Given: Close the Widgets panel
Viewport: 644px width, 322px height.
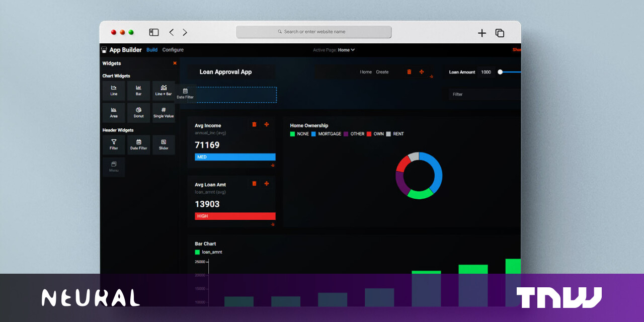Looking at the screenshot, I should pos(175,63).
